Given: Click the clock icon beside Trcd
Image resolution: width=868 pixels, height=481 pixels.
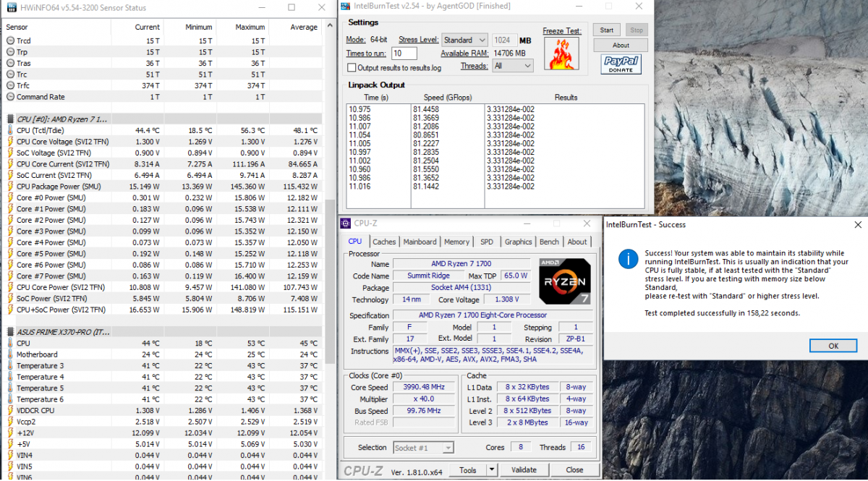Looking at the screenshot, I should 10,41.
